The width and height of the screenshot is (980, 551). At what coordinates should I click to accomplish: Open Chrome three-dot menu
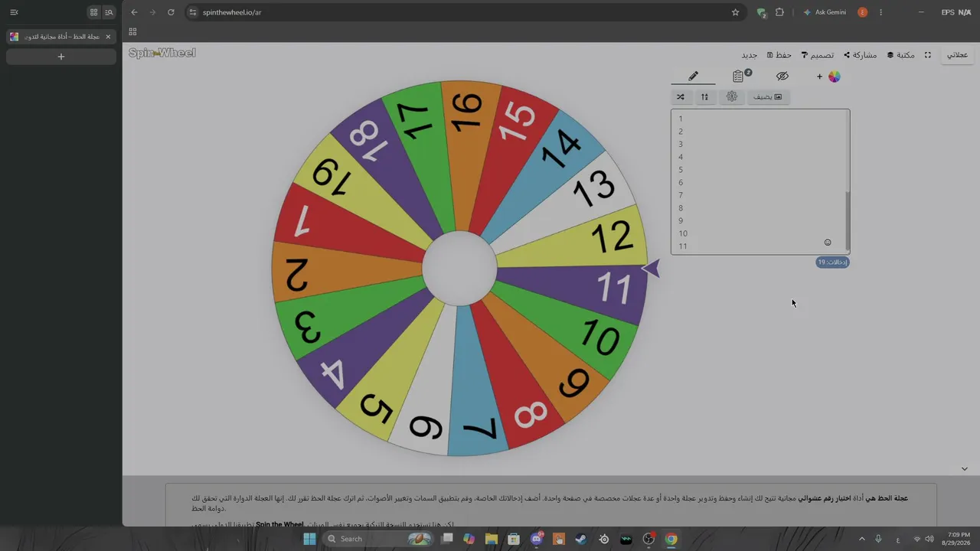[880, 12]
